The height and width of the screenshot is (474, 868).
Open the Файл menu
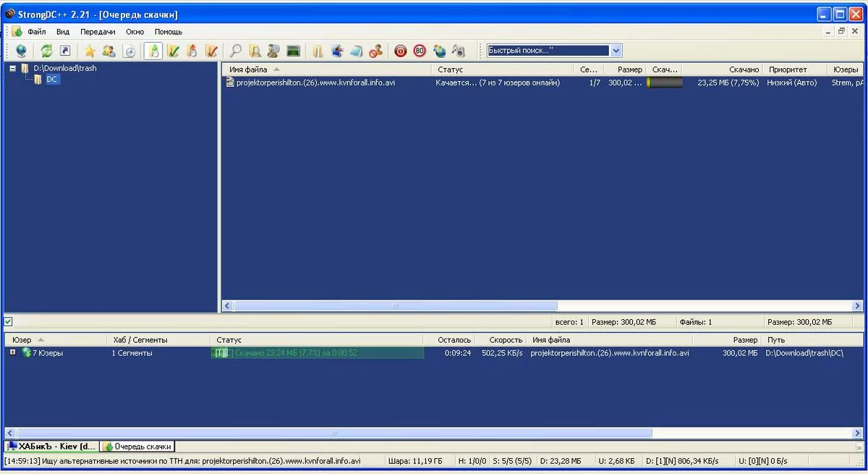coord(36,32)
